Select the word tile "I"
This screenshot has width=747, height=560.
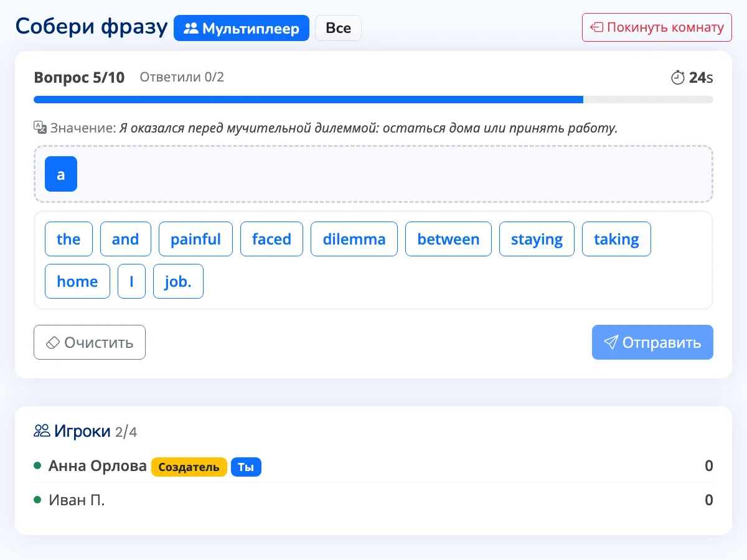131,281
